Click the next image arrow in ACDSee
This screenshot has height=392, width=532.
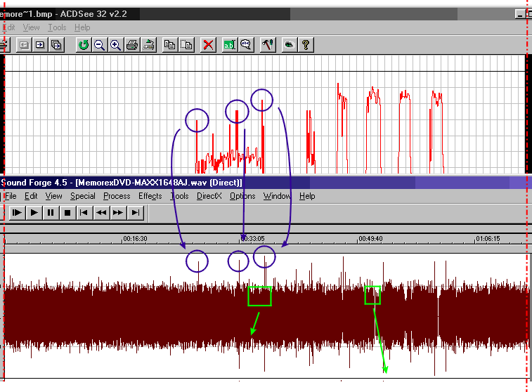40,45
